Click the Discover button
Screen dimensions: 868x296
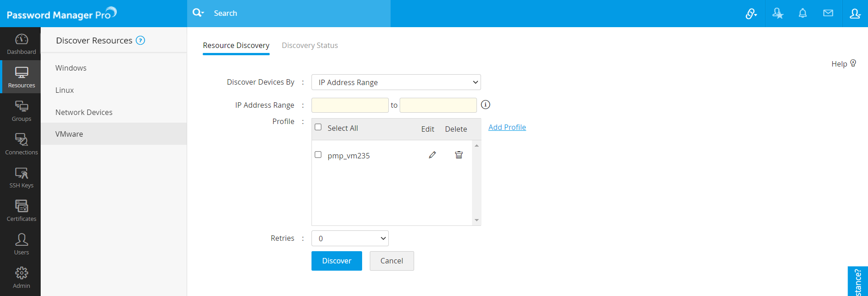(x=337, y=261)
